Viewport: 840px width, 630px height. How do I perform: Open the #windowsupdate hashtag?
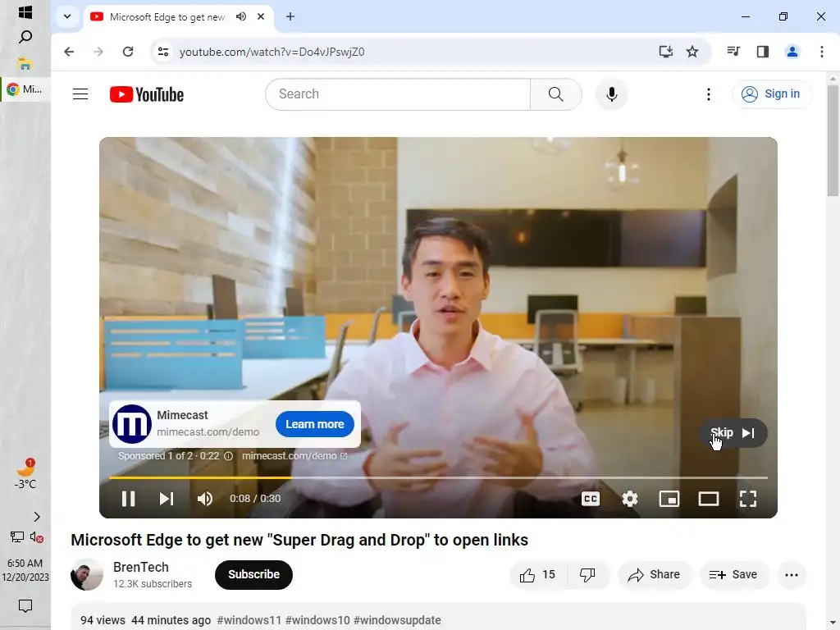click(398, 620)
